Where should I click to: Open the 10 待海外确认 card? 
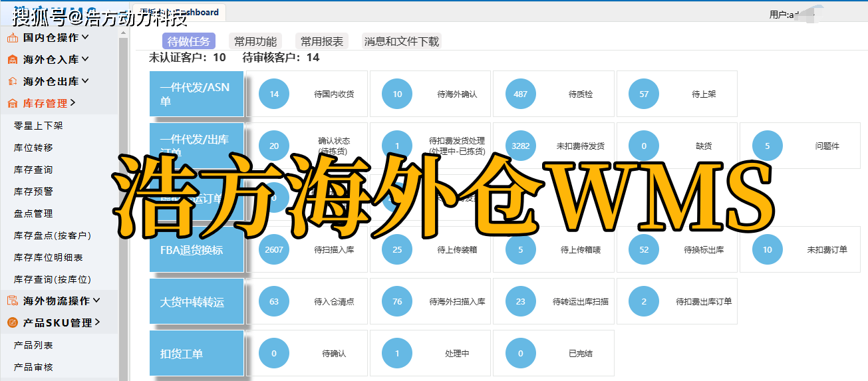coord(430,94)
